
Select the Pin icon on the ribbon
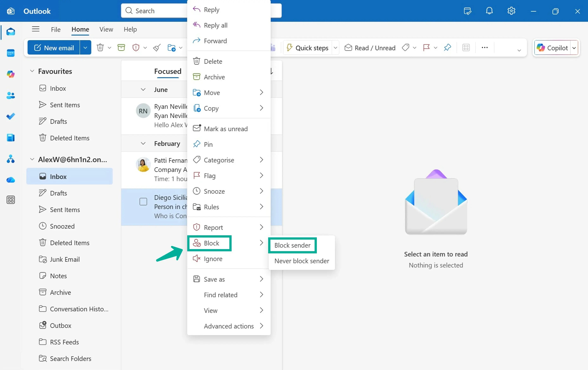(x=447, y=47)
